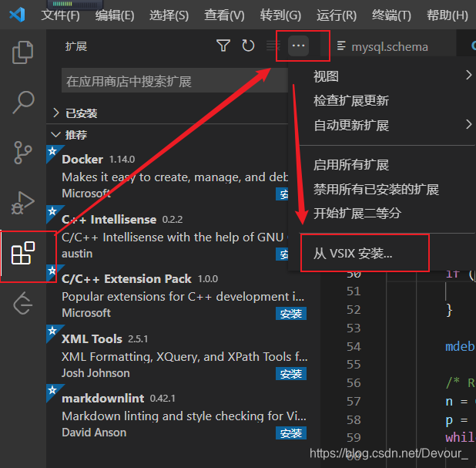Click 安装 button for Docker
The image size is (476, 468).
[x=282, y=194]
